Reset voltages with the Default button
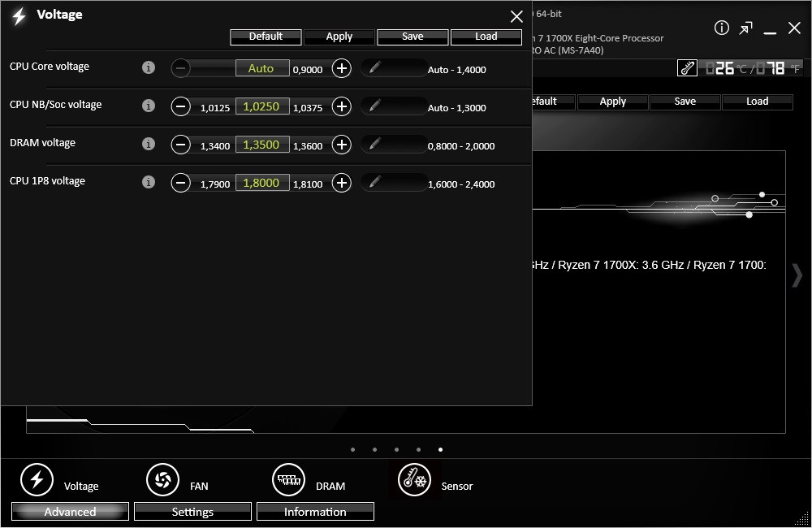The height and width of the screenshot is (528, 812). [266, 37]
